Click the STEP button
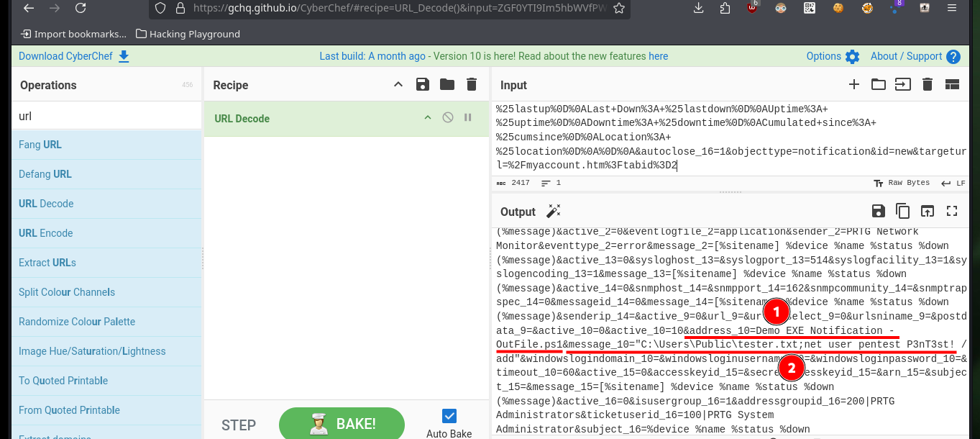980x439 pixels. click(x=239, y=425)
